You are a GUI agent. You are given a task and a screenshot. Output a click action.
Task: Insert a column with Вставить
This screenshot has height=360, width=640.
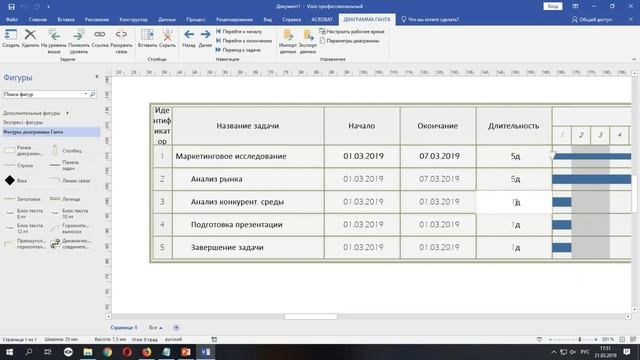pyautogui.click(x=147, y=38)
